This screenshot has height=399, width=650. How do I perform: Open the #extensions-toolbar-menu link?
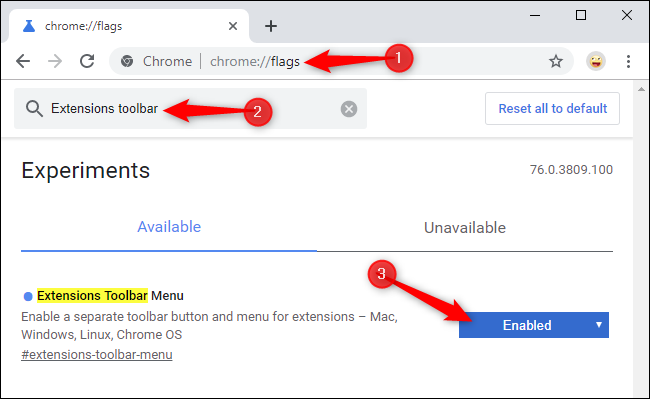coord(97,355)
